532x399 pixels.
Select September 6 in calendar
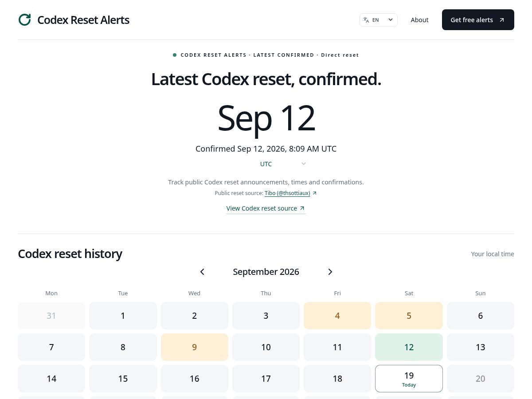481,316
